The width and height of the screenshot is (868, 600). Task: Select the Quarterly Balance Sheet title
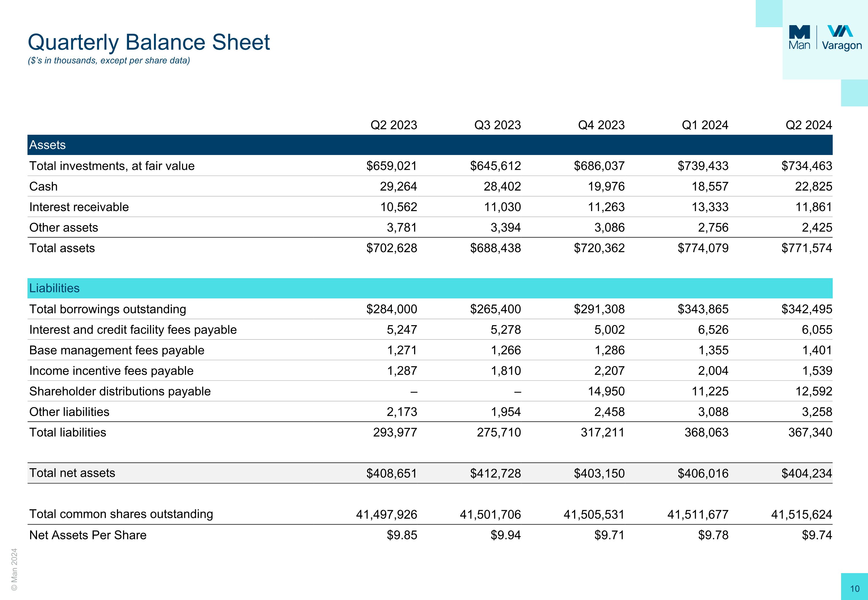coord(149,42)
